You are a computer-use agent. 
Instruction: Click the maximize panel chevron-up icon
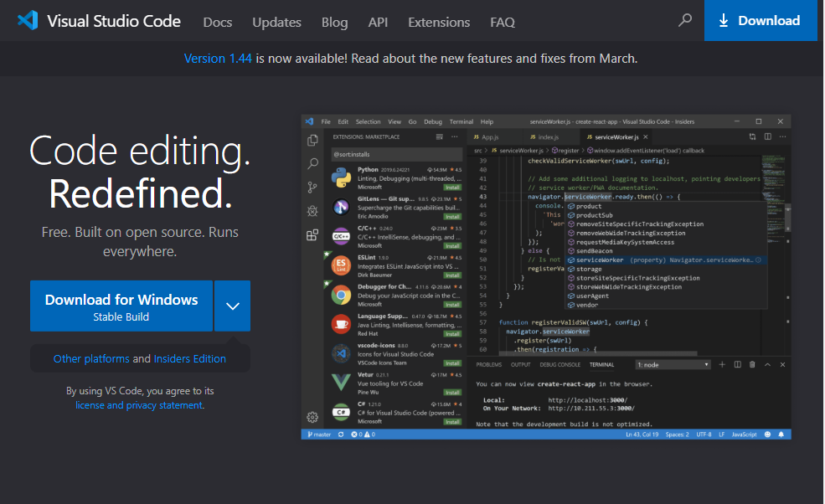coord(768,364)
